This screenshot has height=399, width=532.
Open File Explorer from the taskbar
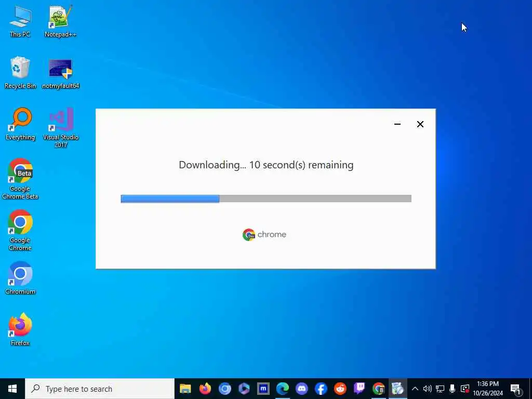(185, 389)
